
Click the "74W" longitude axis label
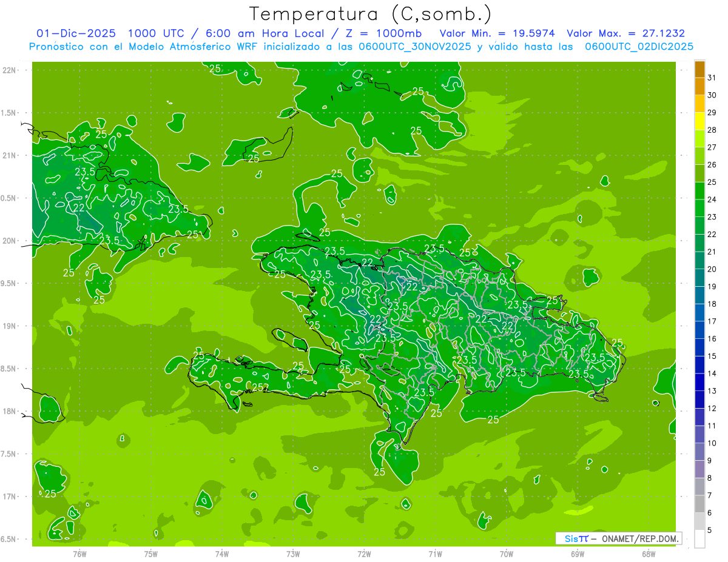tap(222, 554)
